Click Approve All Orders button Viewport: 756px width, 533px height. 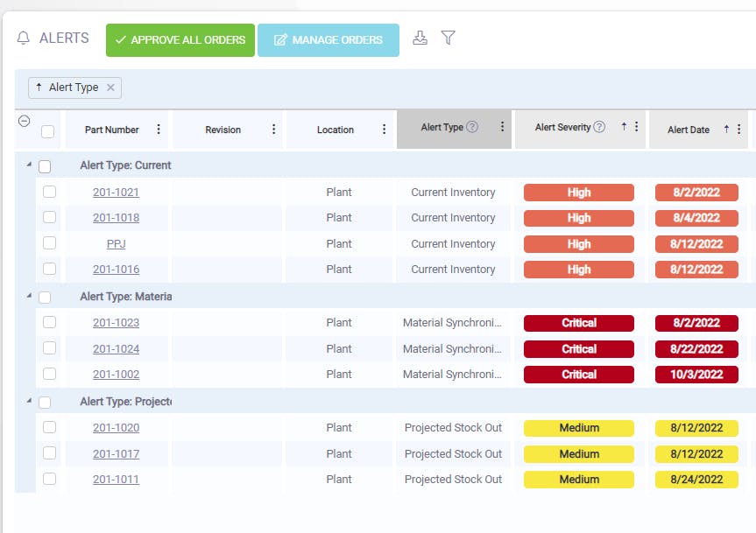click(x=180, y=40)
